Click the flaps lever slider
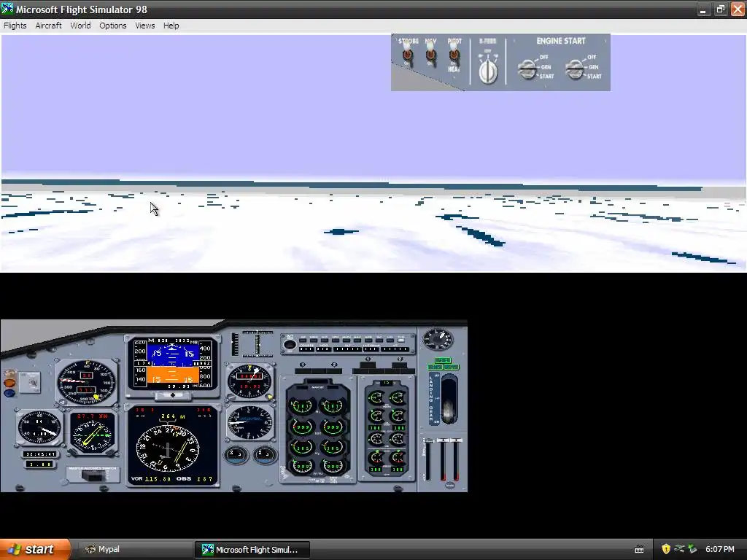The height and width of the screenshot is (560, 747). [427, 460]
